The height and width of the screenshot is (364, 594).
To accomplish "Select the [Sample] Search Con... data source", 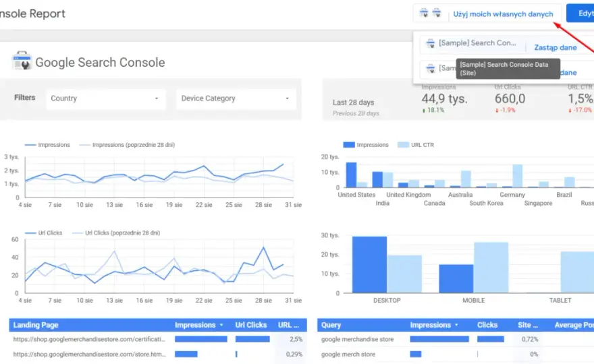I will [477, 43].
